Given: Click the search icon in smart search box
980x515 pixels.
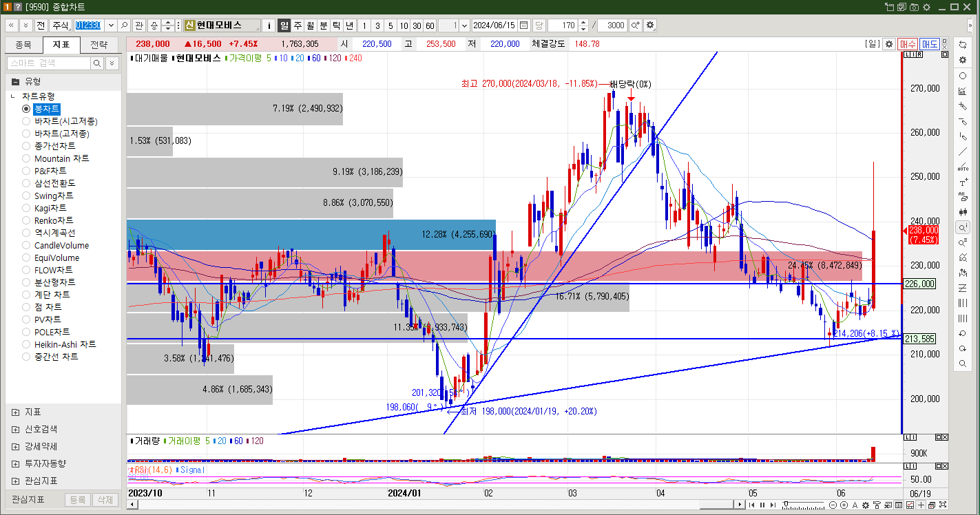Looking at the screenshot, I should (97, 63).
